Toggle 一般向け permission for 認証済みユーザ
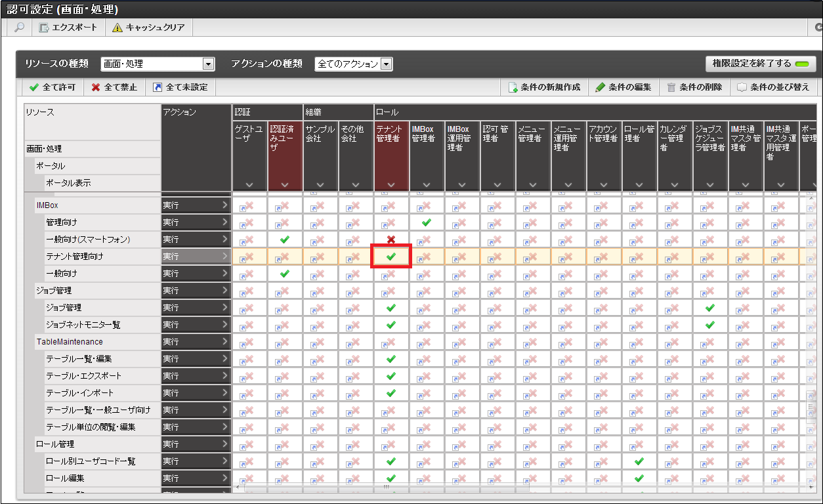823x504 pixels. pos(285,274)
